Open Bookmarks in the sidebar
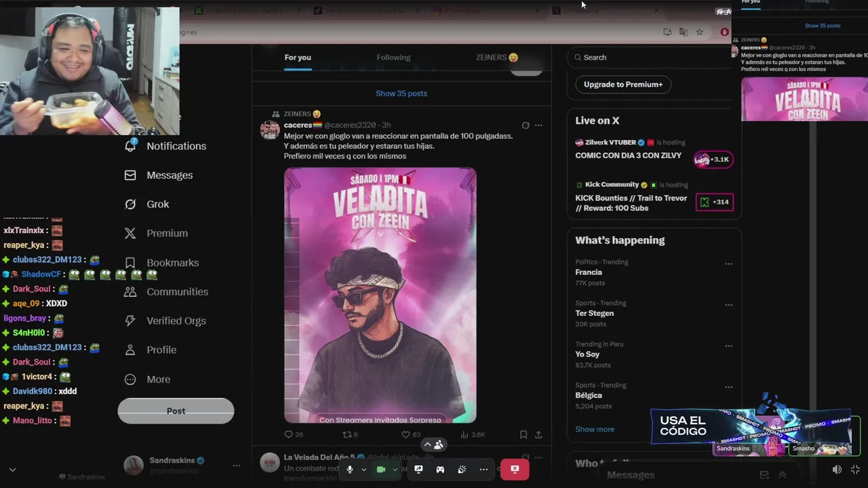Screen dimensions: 868x488 tap(161, 262)
